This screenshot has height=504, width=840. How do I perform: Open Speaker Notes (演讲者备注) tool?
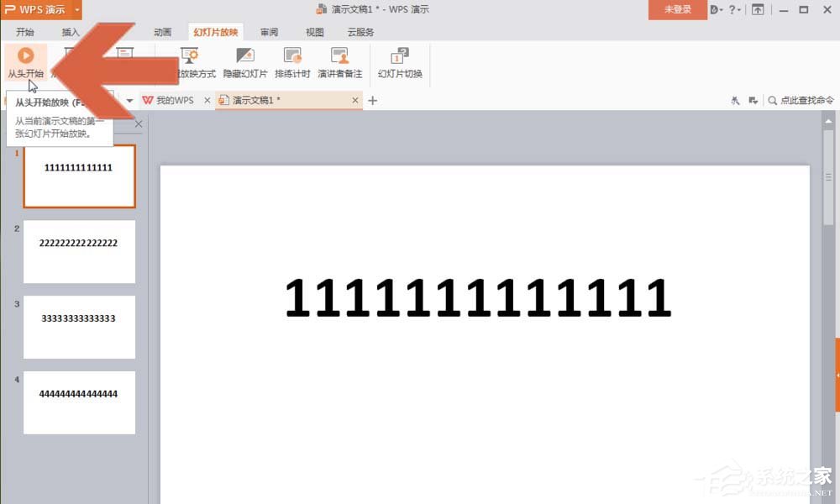tap(339, 60)
